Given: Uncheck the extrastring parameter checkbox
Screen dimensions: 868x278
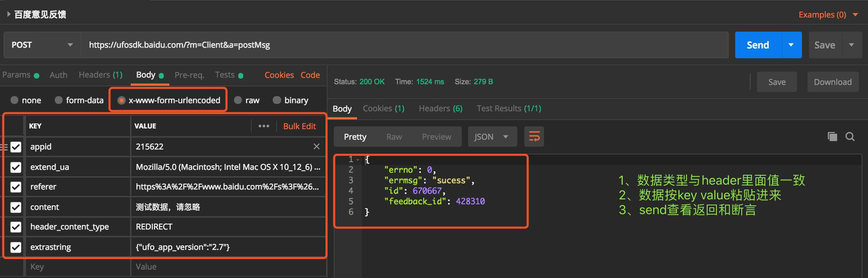Looking at the screenshot, I should tap(16, 247).
